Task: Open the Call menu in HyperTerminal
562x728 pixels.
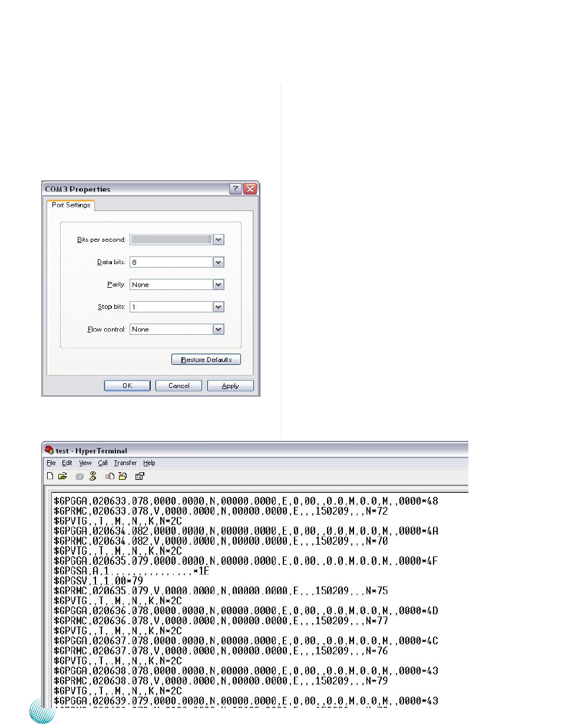Action: (x=103, y=463)
